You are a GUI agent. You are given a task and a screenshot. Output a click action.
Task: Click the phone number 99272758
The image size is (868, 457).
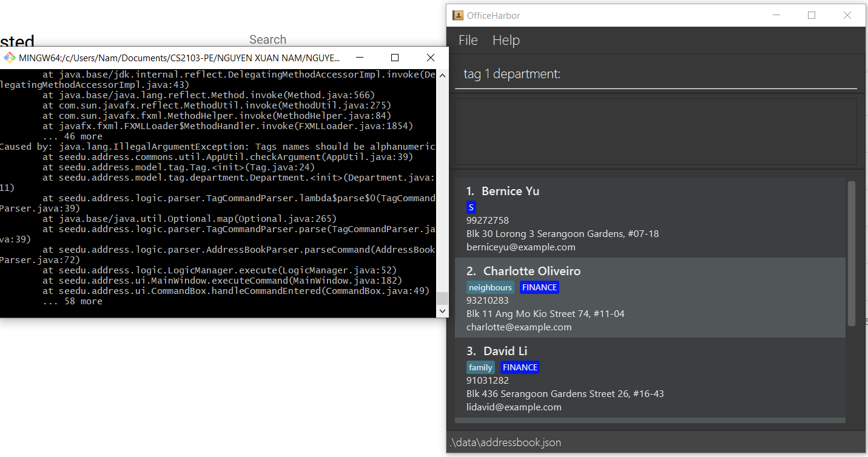(x=488, y=220)
